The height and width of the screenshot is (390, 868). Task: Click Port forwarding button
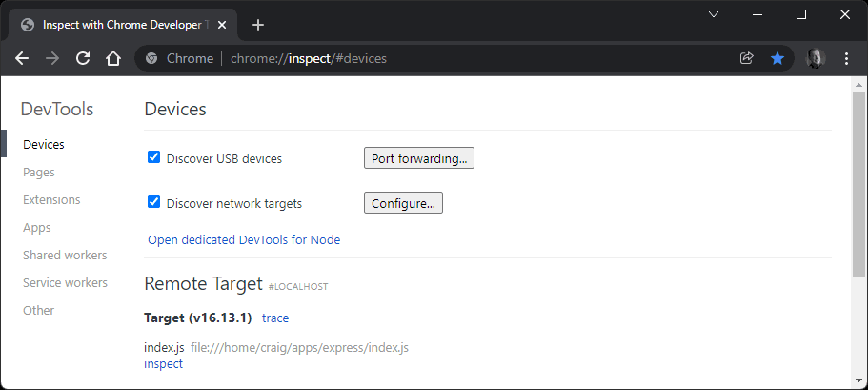[418, 158]
